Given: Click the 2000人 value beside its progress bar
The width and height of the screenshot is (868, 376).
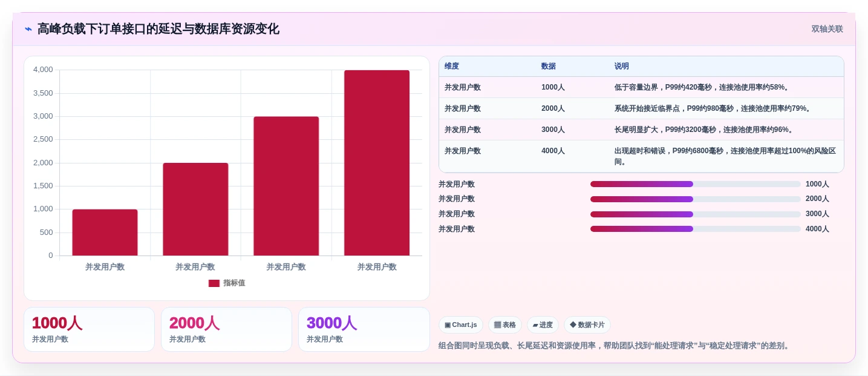Looking at the screenshot, I should [x=817, y=199].
